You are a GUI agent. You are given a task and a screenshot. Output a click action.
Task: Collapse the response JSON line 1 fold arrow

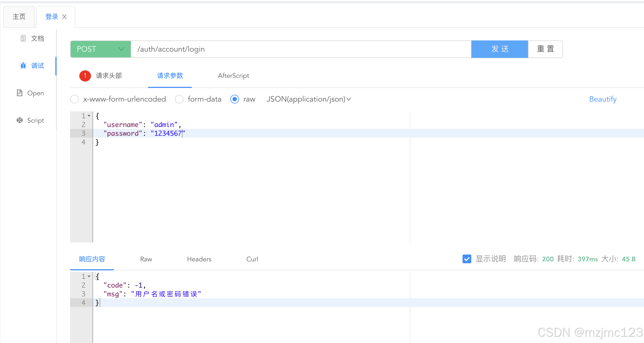89,276
